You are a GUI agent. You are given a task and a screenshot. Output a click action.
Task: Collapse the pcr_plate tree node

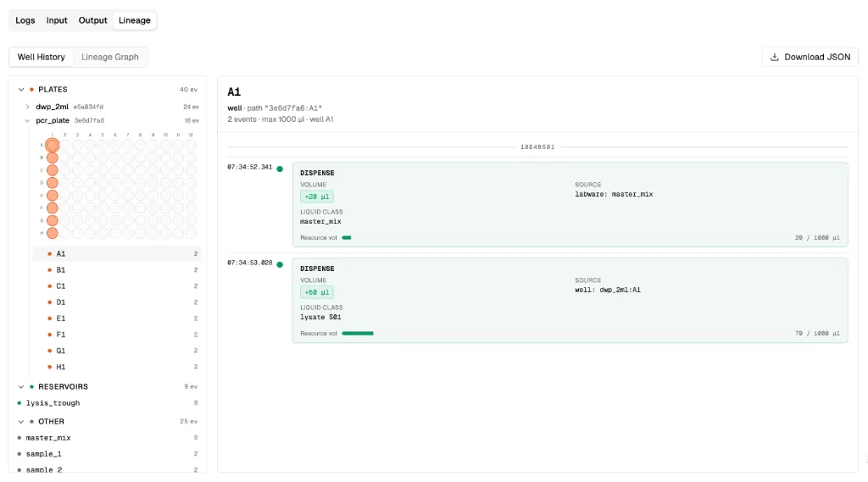[x=27, y=120]
